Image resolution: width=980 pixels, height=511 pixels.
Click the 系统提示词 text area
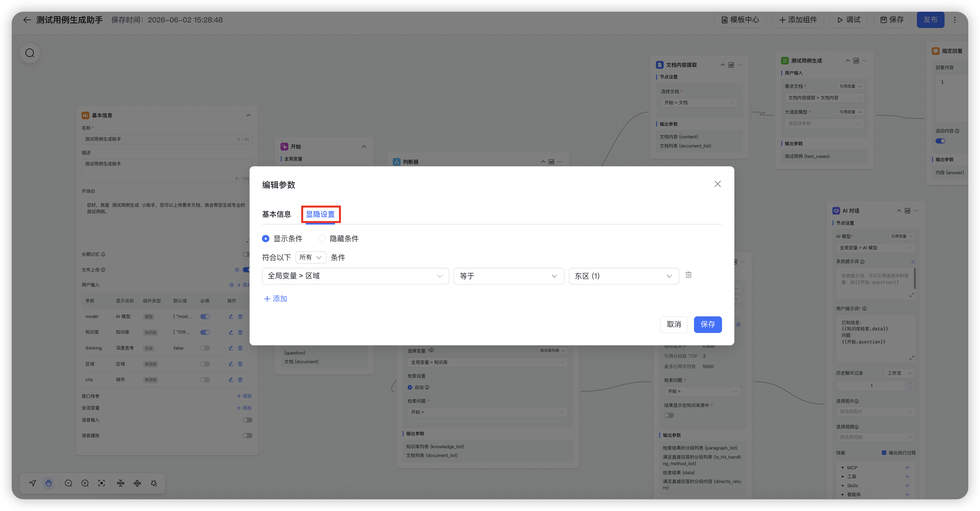[x=875, y=283]
